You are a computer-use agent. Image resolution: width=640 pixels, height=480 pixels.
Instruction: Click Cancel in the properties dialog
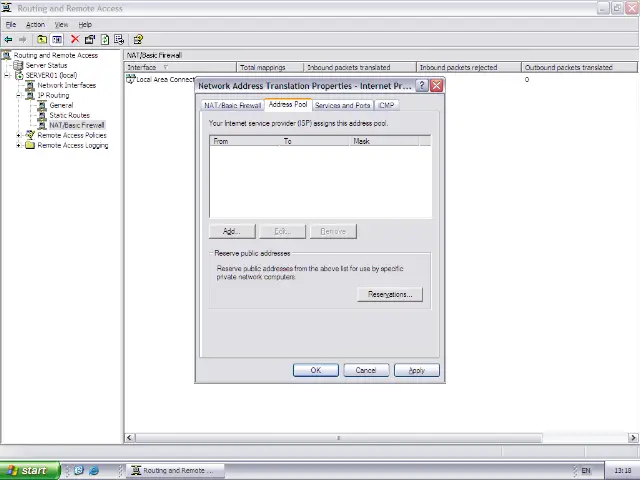point(366,370)
